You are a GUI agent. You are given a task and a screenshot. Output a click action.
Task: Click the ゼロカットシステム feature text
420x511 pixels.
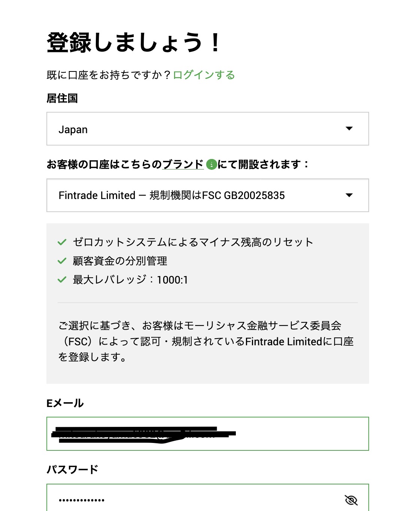[193, 242]
